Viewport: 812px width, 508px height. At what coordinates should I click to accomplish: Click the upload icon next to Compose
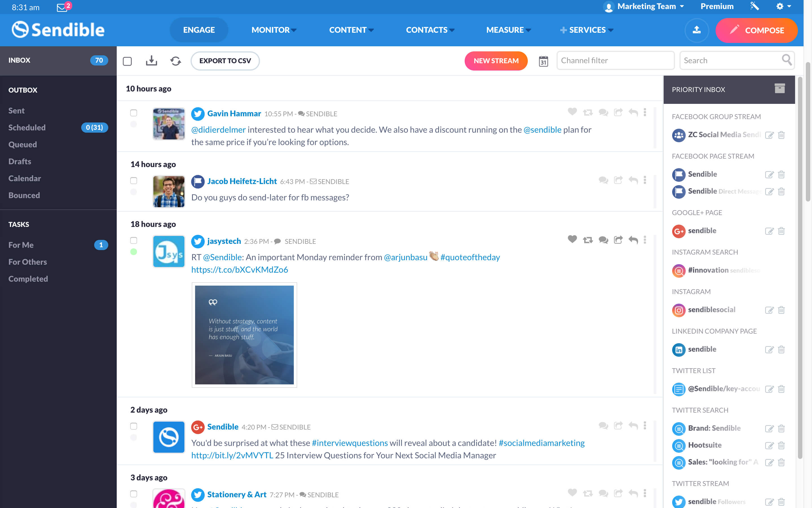697,30
